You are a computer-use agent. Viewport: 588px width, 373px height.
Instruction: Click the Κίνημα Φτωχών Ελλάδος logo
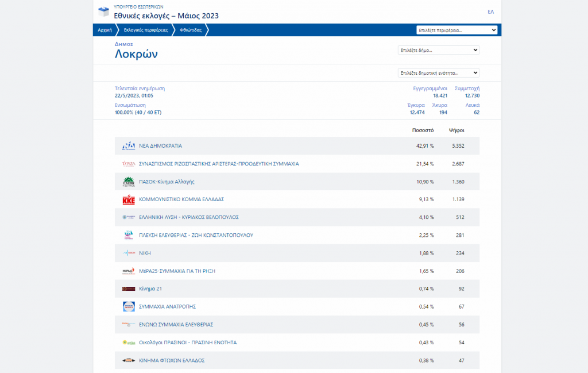point(129,360)
